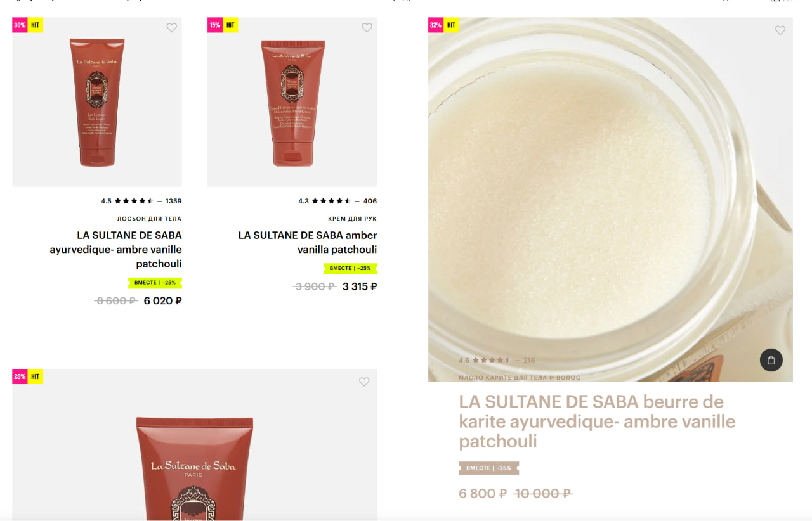Click the HIT badge on the hand cream
The width and height of the screenshot is (812, 521).
[230, 25]
